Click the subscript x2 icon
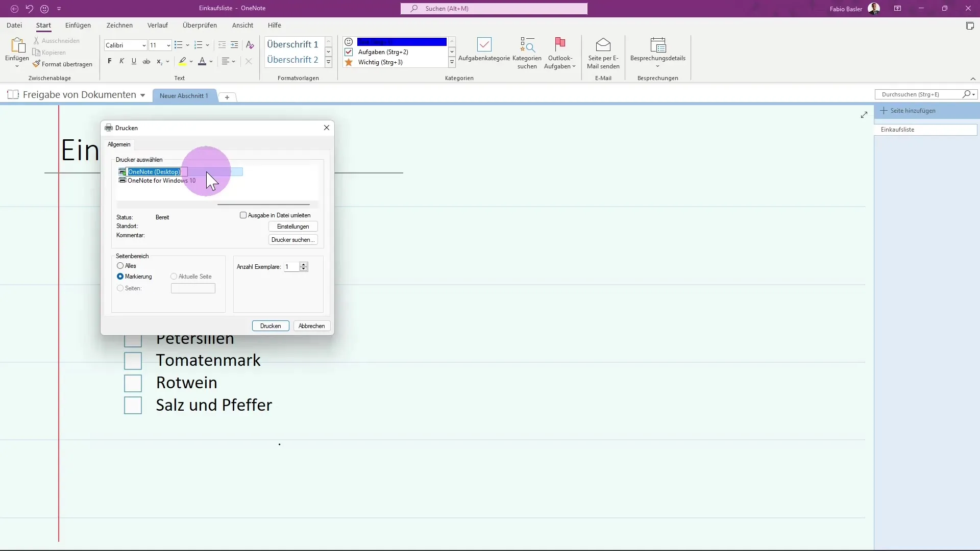The image size is (980, 551). [x=159, y=61]
